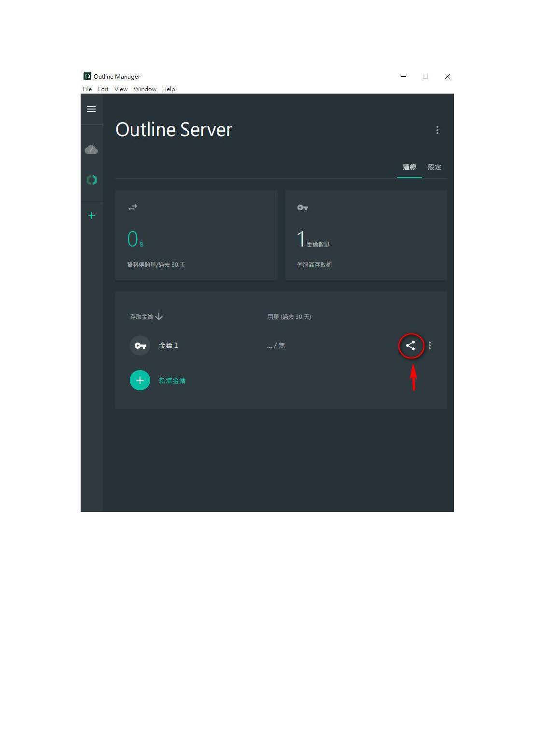This screenshot has width=535, height=756.
Task: Switch to the 設定 tab
Action: (435, 167)
